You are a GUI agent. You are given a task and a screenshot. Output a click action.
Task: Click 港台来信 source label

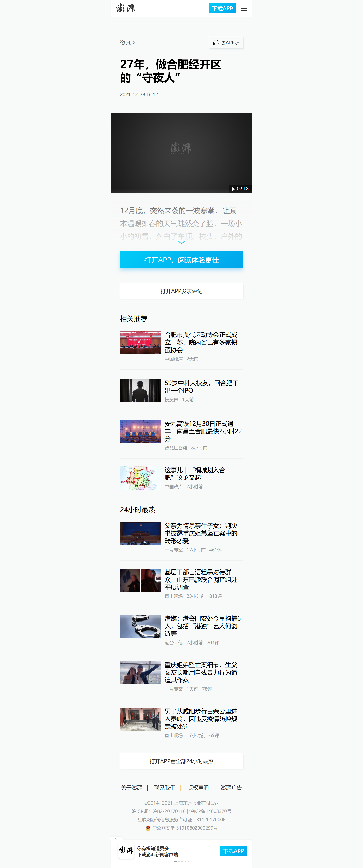click(174, 643)
